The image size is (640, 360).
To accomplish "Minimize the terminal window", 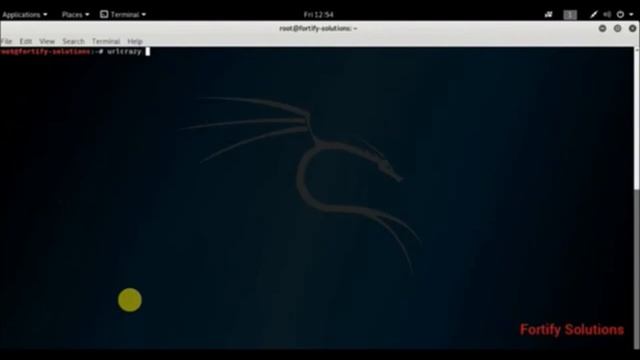I will coord(602,28).
